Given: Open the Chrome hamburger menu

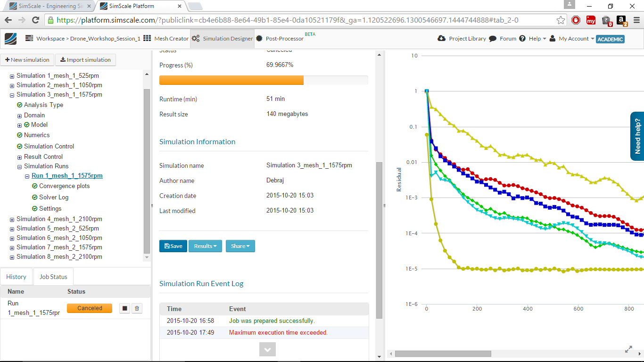Looking at the screenshot, I should [x=636, y=20].
